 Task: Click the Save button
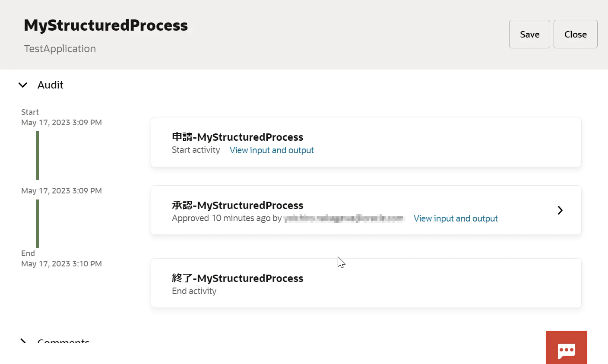click(x=529, y=34)
